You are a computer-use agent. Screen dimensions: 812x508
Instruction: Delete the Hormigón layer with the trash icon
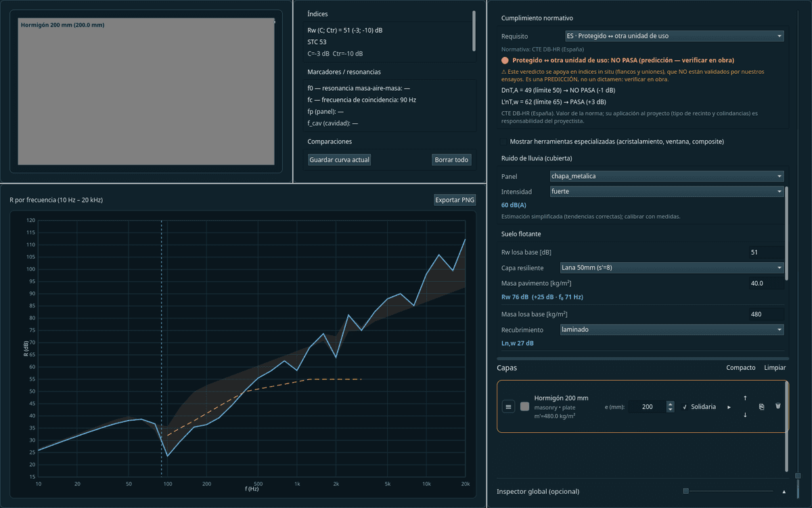[778, 406]
